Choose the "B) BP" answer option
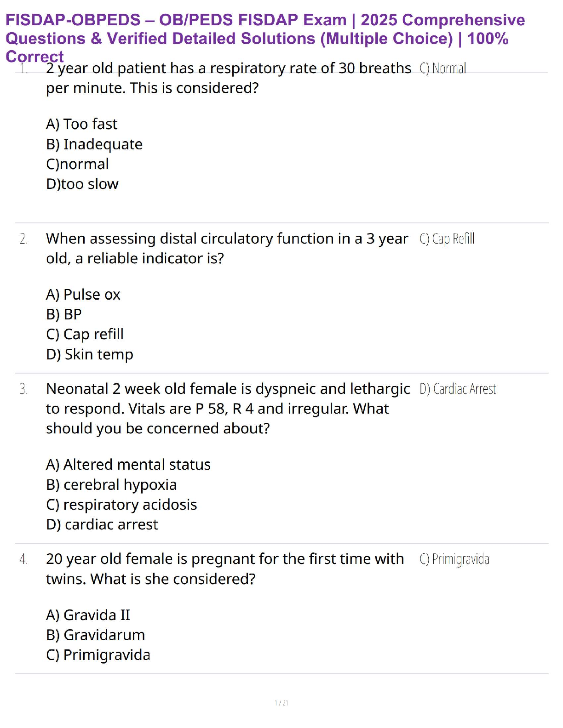This screenshot has width=563, height=728. [x=64, y=314]
